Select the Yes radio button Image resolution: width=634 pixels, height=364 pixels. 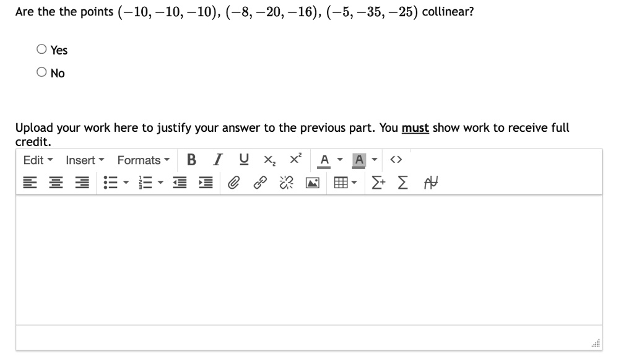[41, 50]
